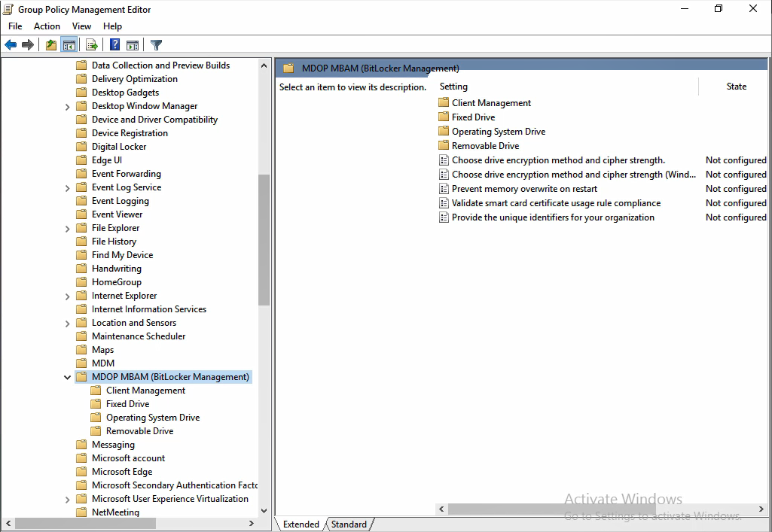Screen dimensions: 772x532
Task: Click the Client Management folder icon in right pane
Action: point(444,102)
